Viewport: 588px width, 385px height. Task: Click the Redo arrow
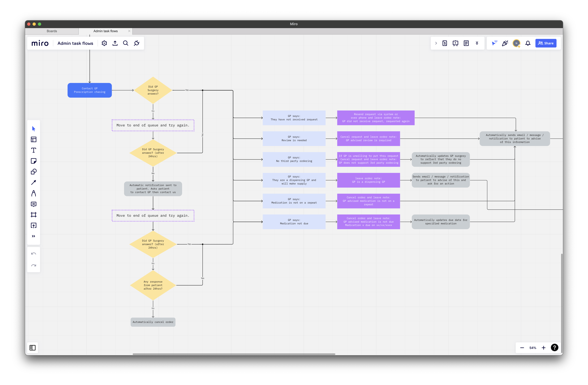point(34,265)
